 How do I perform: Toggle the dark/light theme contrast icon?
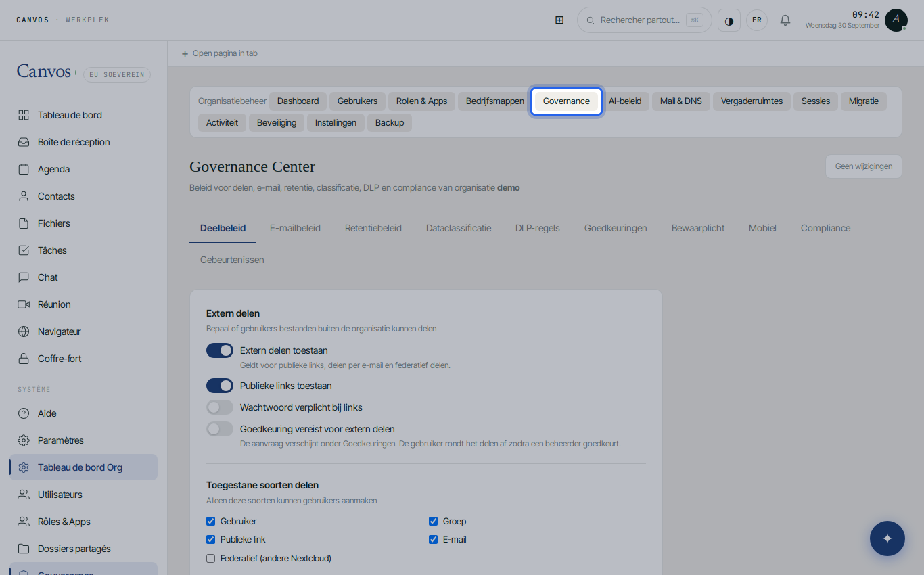click(x=729, y=20)
